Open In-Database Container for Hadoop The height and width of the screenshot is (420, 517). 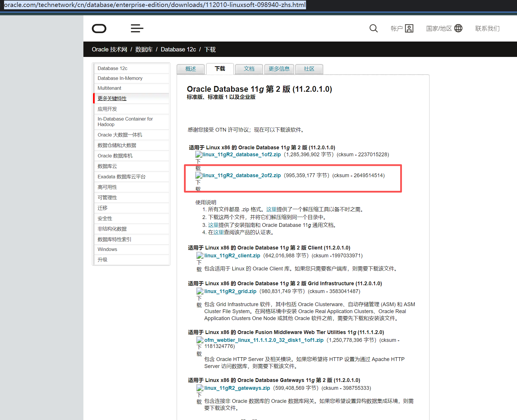coord(131,122)
